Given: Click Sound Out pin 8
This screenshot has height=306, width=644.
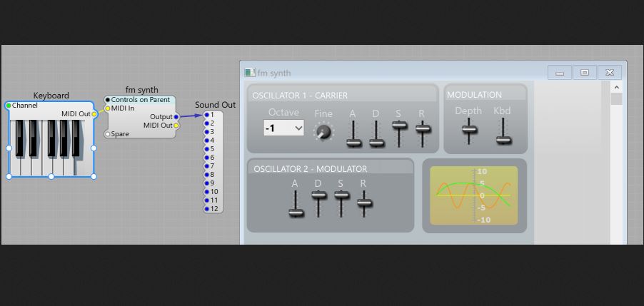Looking at the screenshot, I should tap(206, 175).
